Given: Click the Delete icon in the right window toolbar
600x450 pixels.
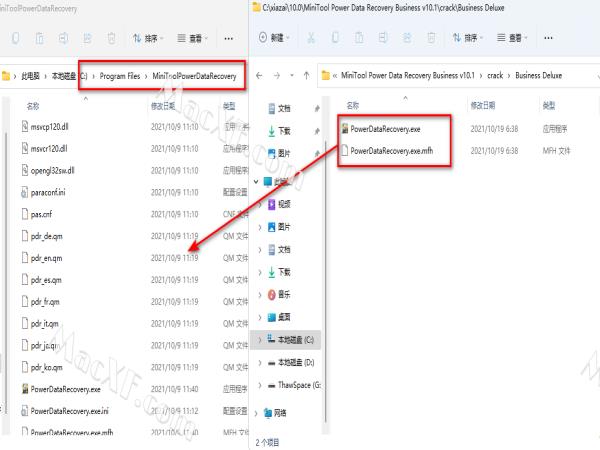Looking at the screenshot, I should 431,38.
